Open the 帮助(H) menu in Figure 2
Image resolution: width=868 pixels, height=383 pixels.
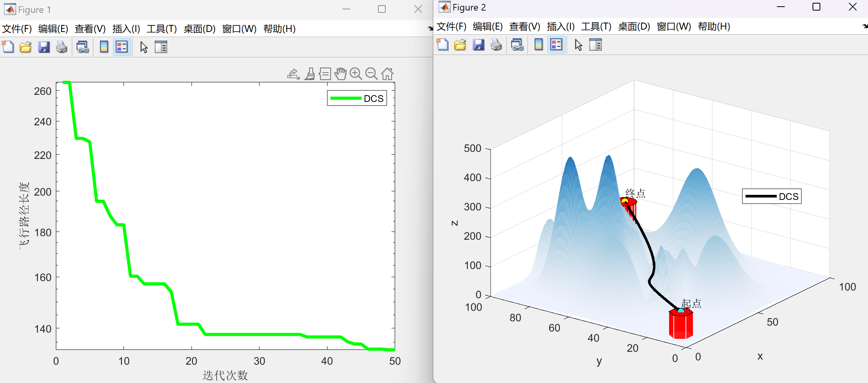pyautogui.click(x=714, y=27)
